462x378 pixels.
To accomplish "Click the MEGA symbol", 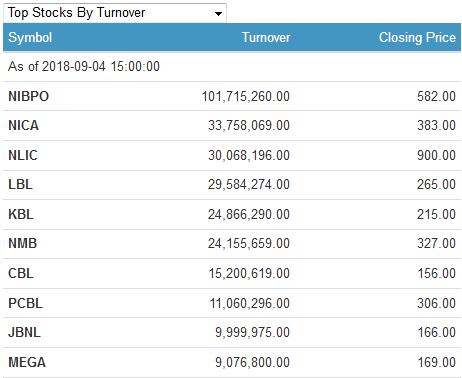I will (27, 362).
